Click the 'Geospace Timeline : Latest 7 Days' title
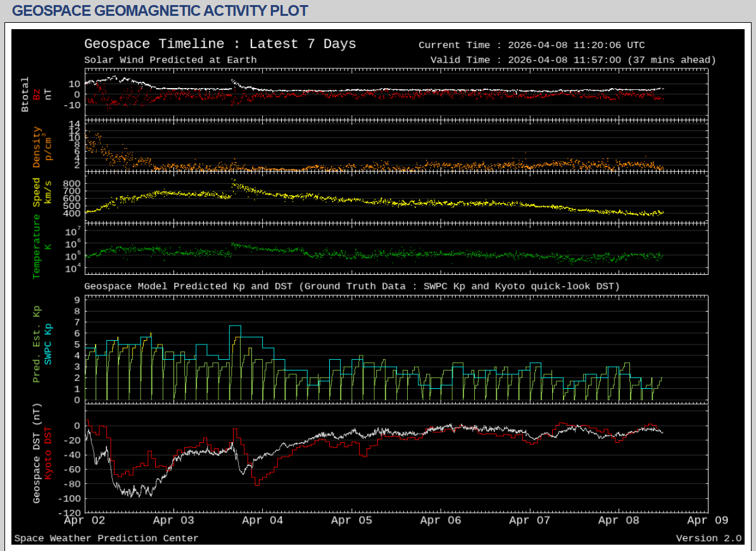Screen dimensions: 756x551 click(220, 44)
